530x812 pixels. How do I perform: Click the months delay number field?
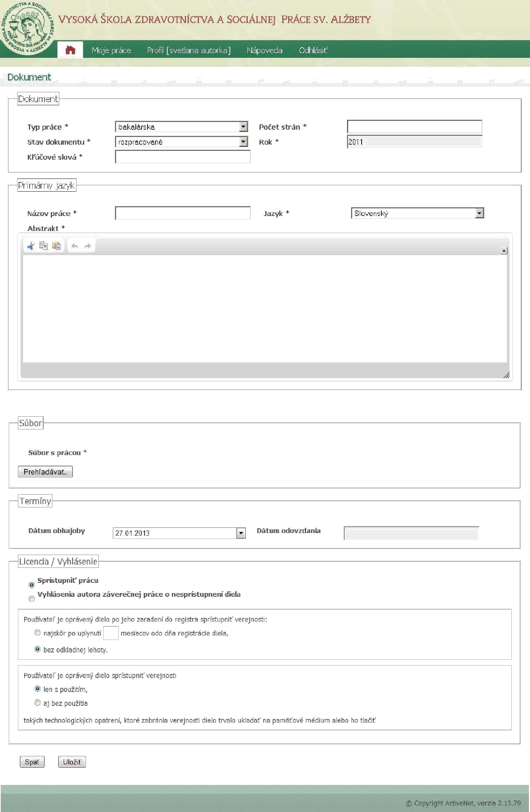(111, 633)
